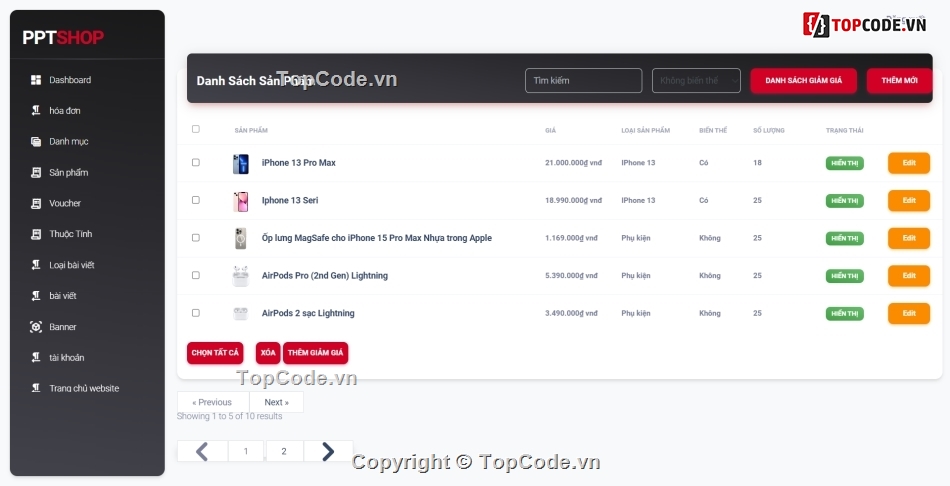Focus the Tìm kiếm search field
Image resolution: width=950 pixels, height=486 pixels.
coord(583,81)
